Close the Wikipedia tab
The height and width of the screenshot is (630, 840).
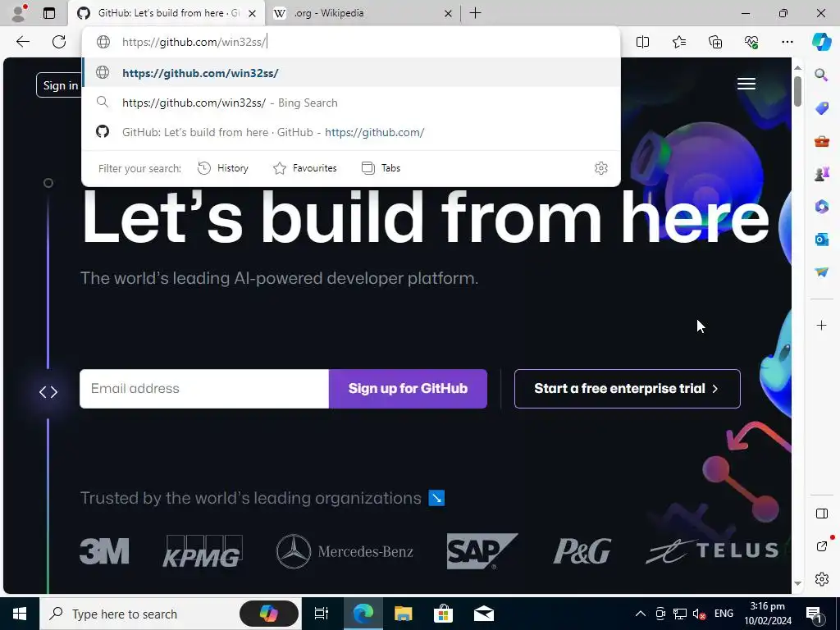448,13
